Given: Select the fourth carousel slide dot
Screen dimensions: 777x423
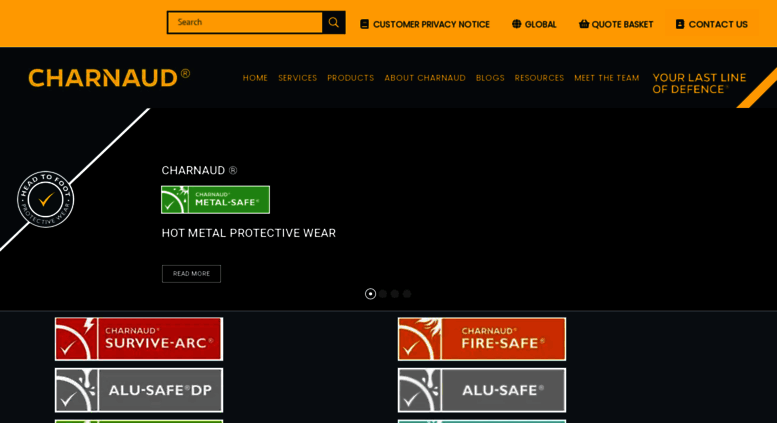Looking at the screenshot, I should (407, 294).
